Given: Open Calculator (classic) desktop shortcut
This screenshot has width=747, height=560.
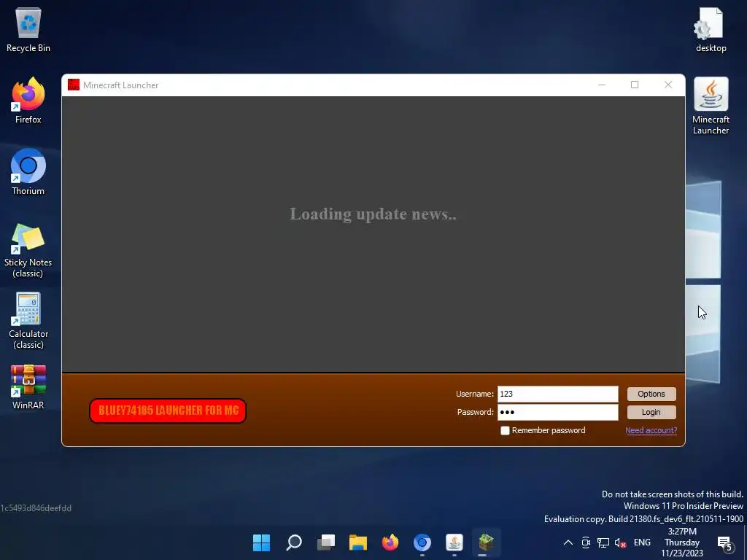Looking at the screenshot, I should pos(28,322).
